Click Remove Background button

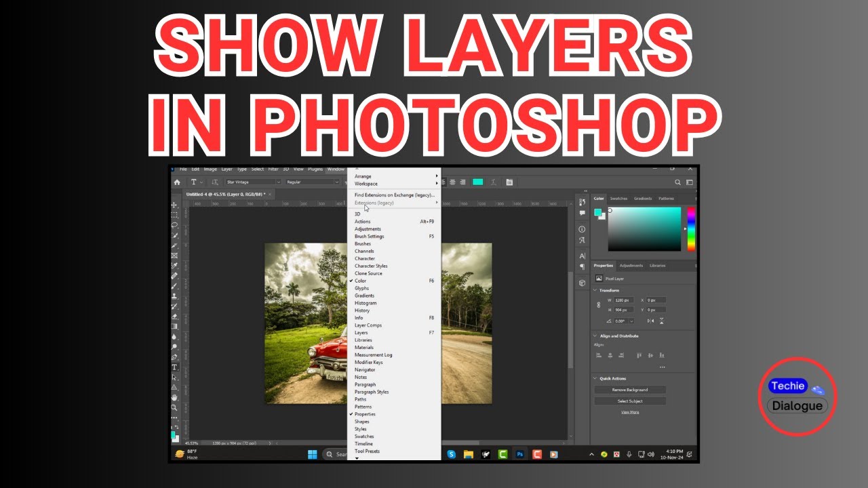pyautogui.click(x=630, y=390)
